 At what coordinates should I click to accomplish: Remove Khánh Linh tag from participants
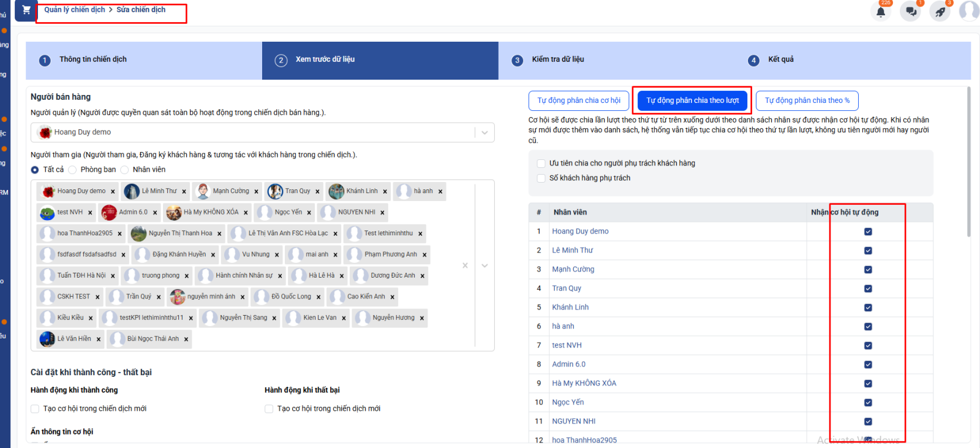coord(385,192)
